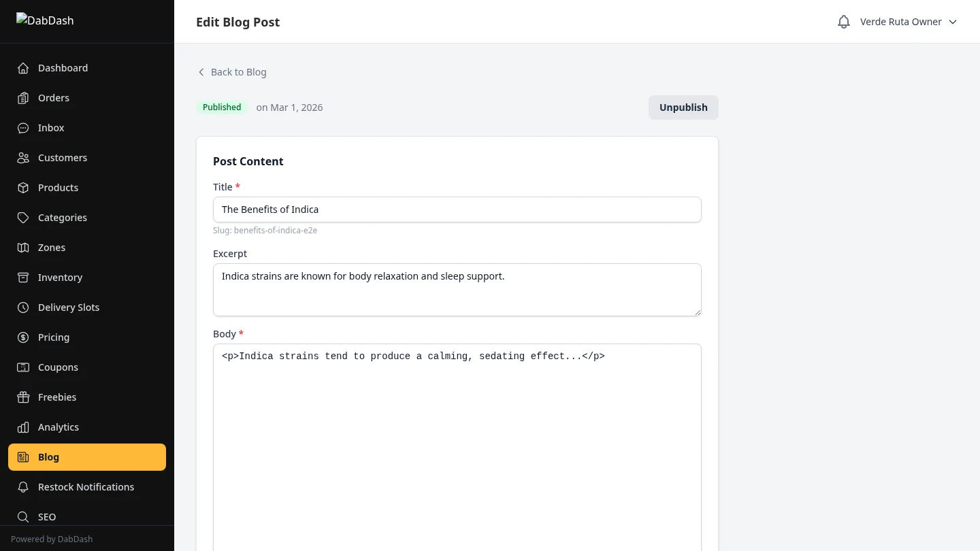This screenshot has width=980, height=551.
Task: Navigate to Customers via its sidebar icon
Action: (23, 158)
